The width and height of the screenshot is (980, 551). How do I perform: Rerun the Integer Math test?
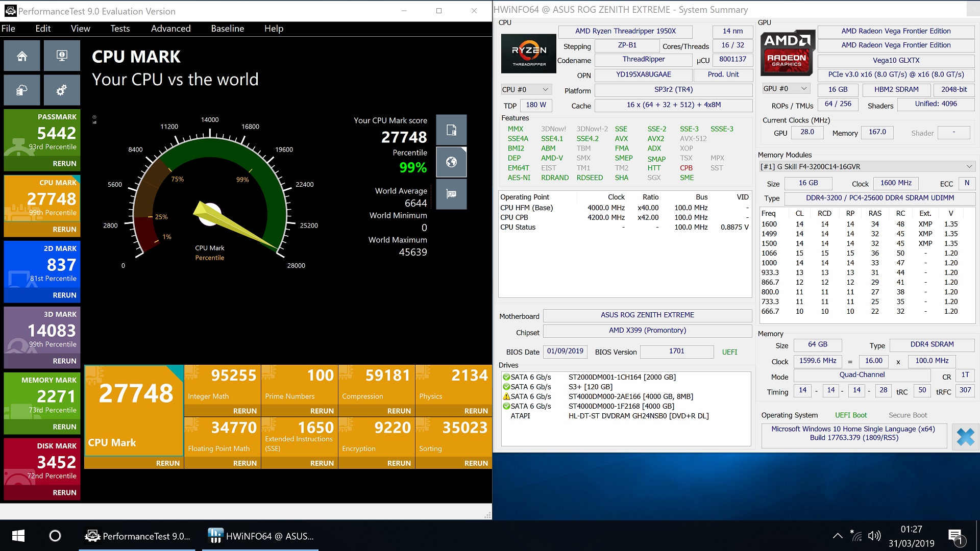245,411
